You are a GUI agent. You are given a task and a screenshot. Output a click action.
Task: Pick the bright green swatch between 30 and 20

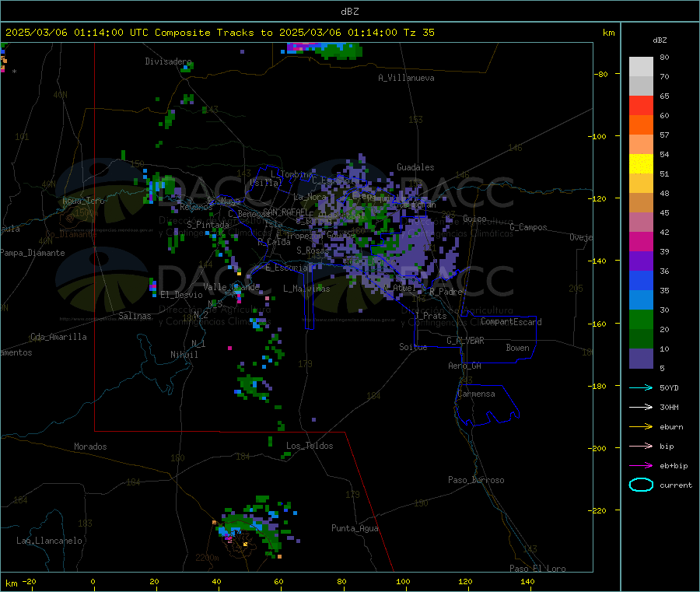point(641,319)
